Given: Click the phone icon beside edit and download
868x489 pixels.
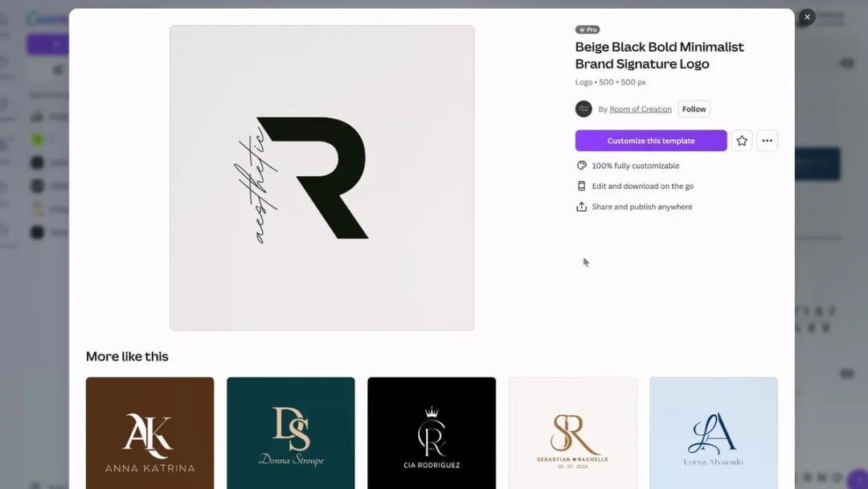Looking at the screenshot, I should [581, 186].
